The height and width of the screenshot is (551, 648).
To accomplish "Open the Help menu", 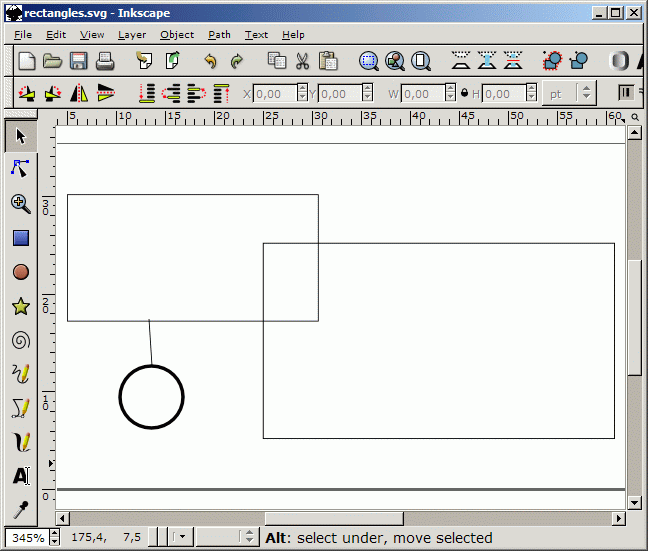I will (x=293, y=35).
